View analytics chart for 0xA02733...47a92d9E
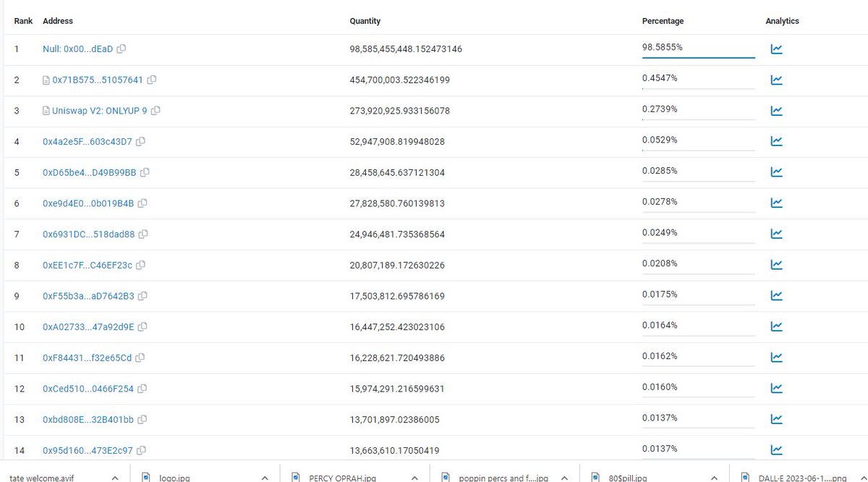The image size is (868, 482). (776, 326)
